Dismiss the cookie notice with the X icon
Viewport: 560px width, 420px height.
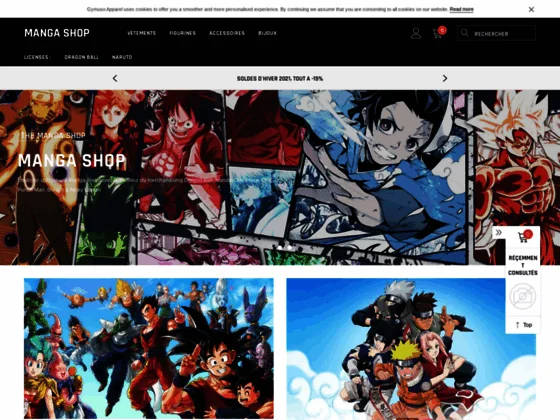click(531, 9)
